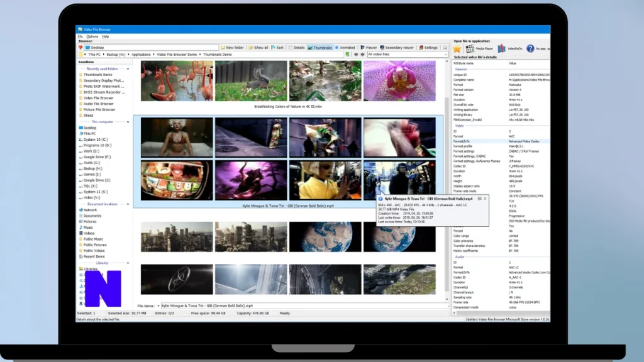This screenshot has height=362, width=644.
Task: Open the File Name dropdown arrow
Action: coord(158,306)
